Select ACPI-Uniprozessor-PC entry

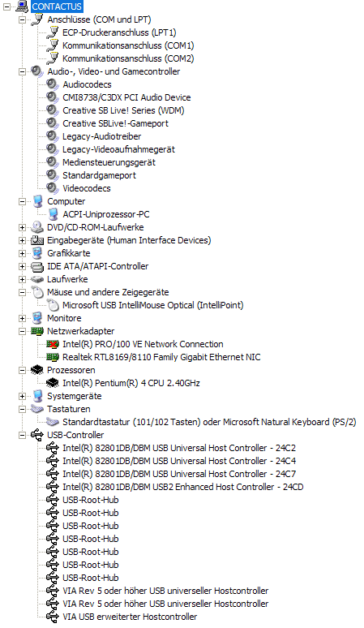click(106, 214)
